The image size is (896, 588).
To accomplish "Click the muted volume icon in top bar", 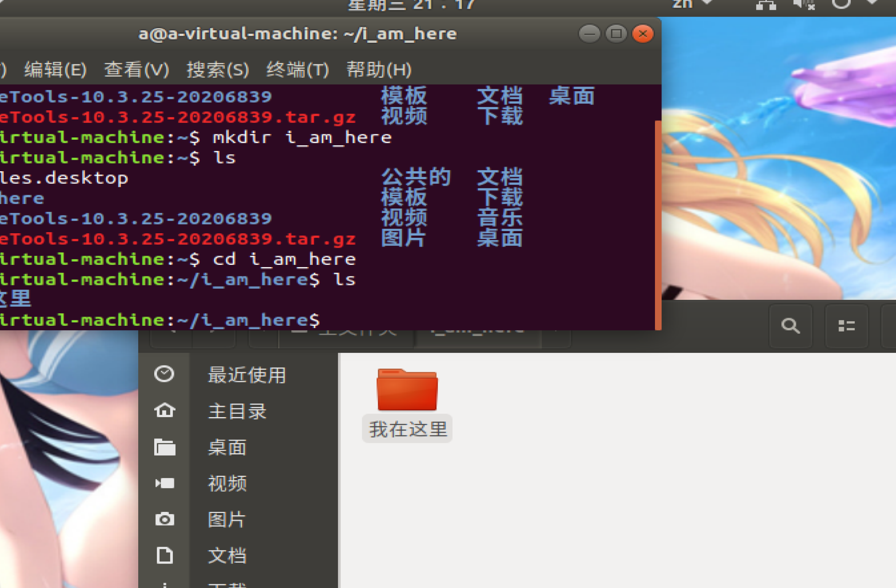I will 803,5.
